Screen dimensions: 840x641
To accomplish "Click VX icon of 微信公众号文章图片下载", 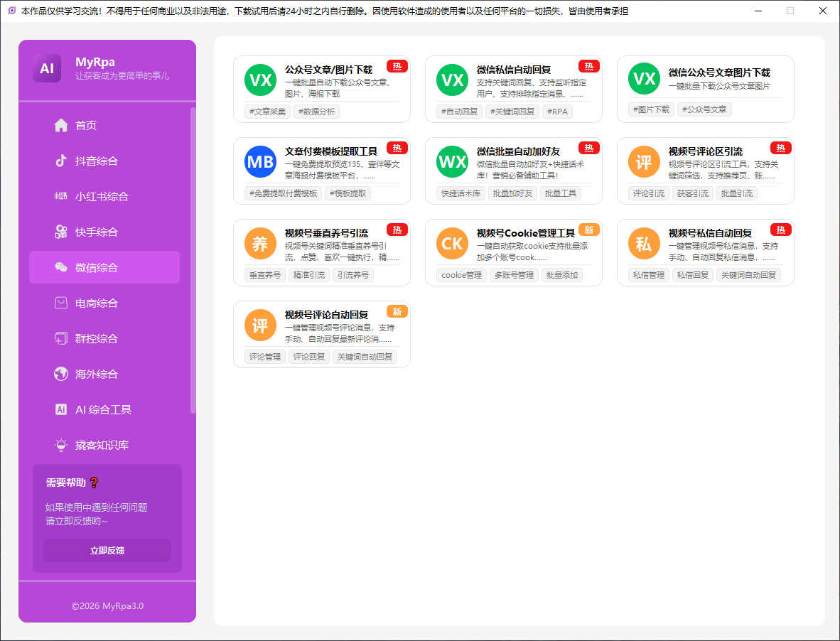I will [x=644, y=79].
